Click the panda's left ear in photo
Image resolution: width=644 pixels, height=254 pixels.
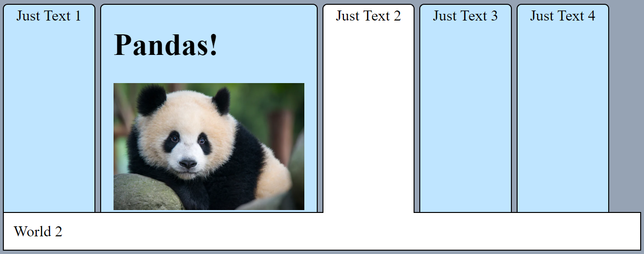[x=151, y=100]
